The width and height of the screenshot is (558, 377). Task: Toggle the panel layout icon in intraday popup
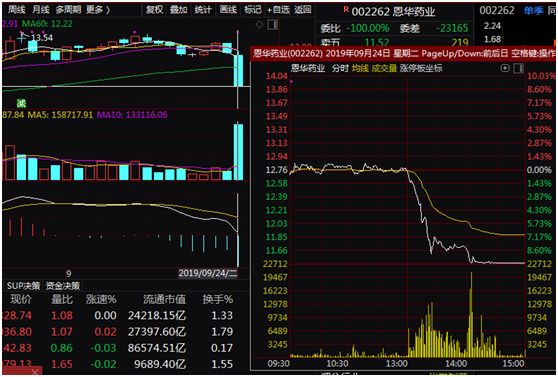[x=518, y=68]
